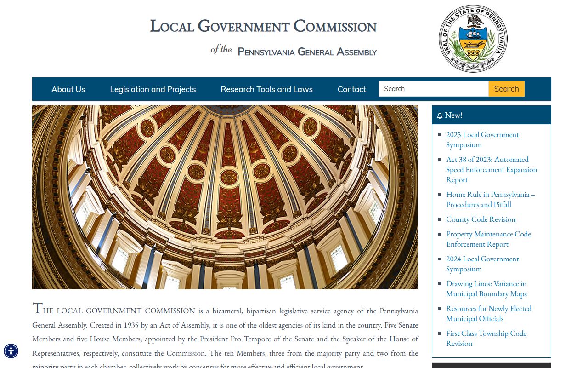Open Resources for Newly Elected Municipal Officials

coord(489,313)
